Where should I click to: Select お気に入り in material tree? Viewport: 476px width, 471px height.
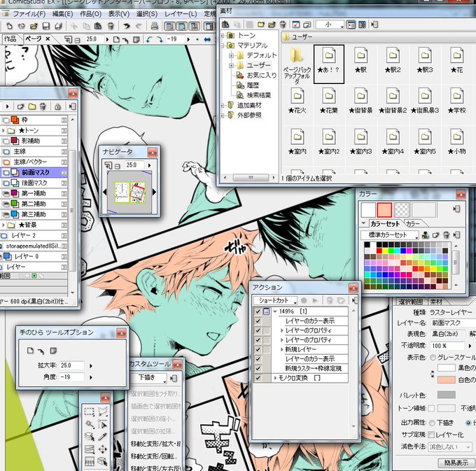261,75
